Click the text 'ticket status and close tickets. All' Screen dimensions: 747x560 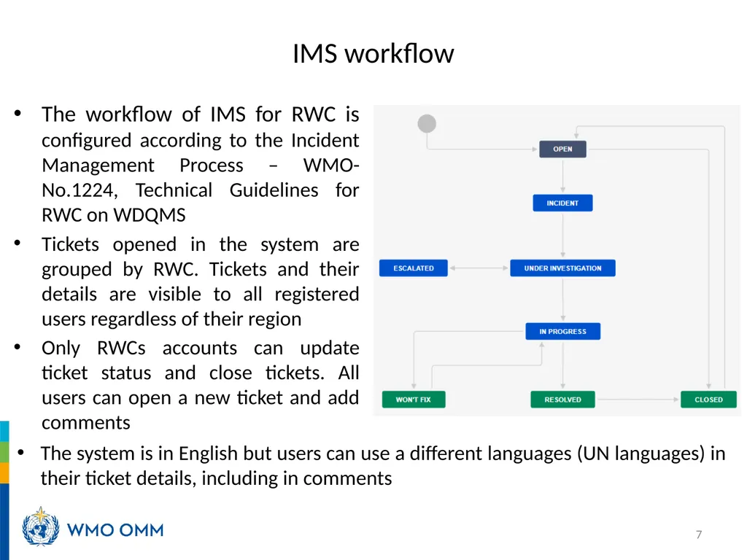point(200,373)
